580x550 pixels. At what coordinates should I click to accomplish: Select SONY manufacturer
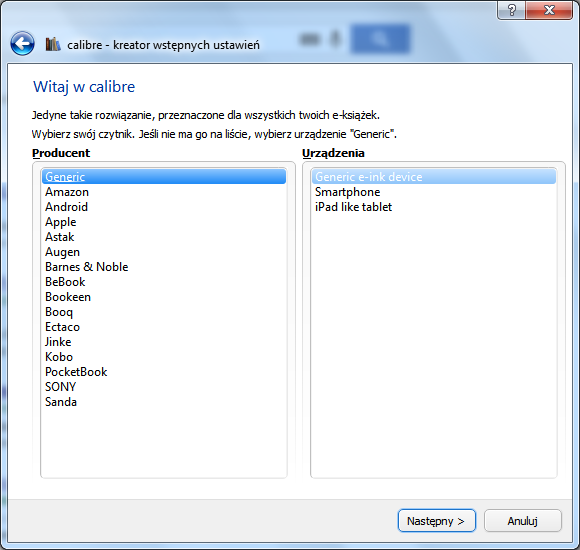coord(164,387)
